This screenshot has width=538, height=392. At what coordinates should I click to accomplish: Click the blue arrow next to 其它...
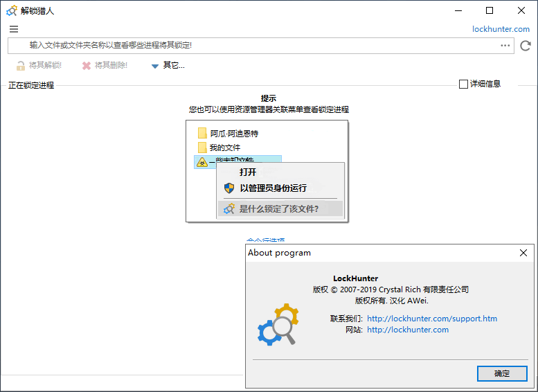coord(155,66)
